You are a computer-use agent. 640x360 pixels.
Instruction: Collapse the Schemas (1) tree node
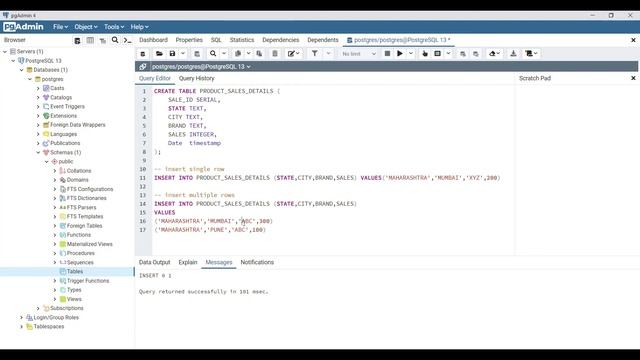click(x=38, y=153)
